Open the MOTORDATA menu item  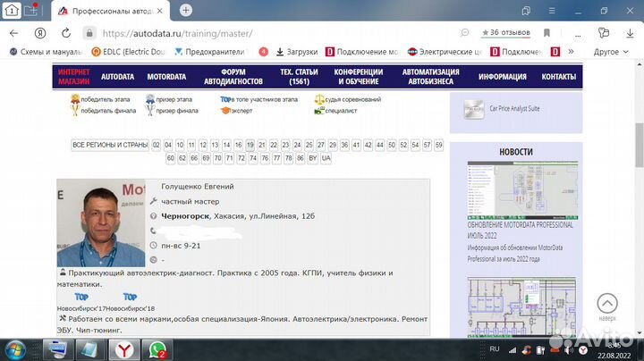point(166,77)
